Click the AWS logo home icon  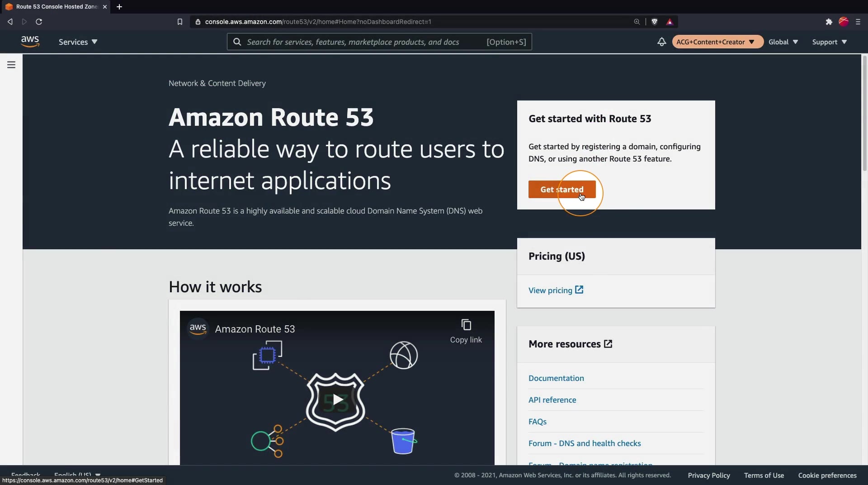30,42
